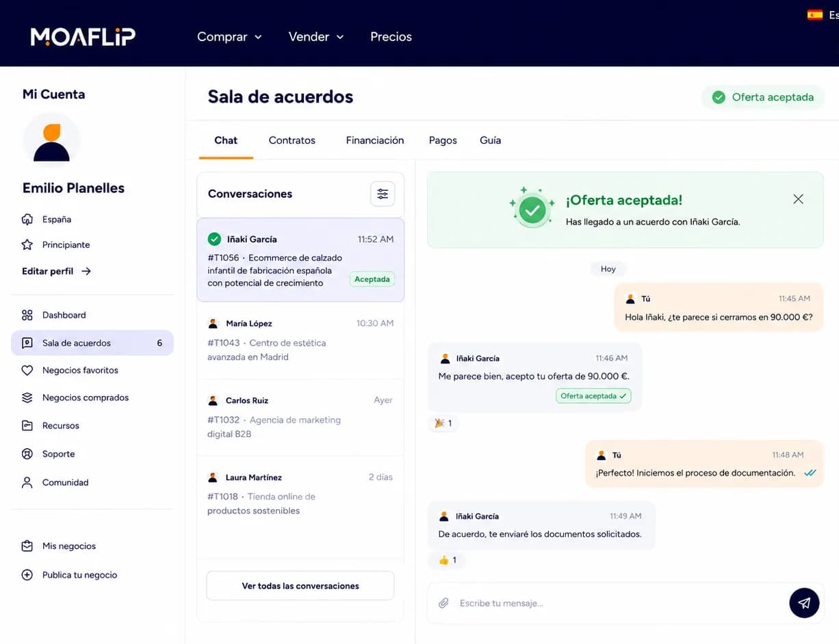The height and width of the screenshot is (644, 839).
Task: Click the Publica tu negocio plus icon
Action: coord(27,575)
